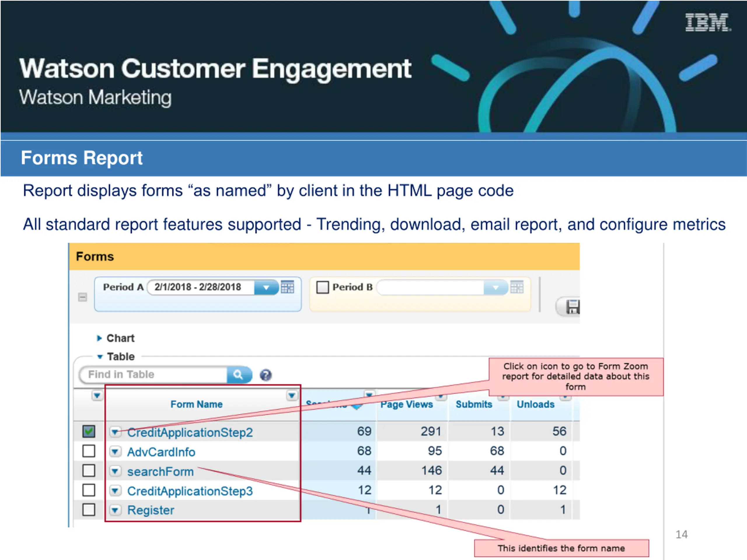Open Period B calendar picker icon
Image resolution: width=747 pixels, height=560 pixels.
517,287
